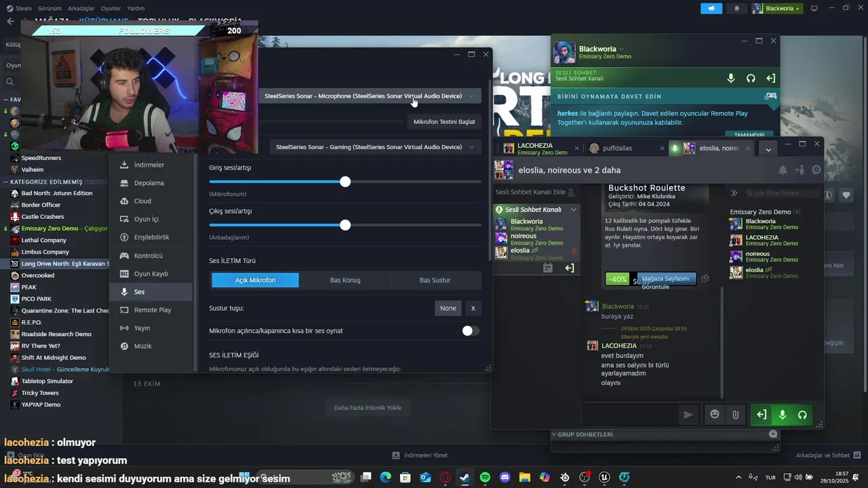The height and width of the screenshot is (488, 868).
Task: Adjust Çıkış sesi output volume slider
Action: coord(345,225)
